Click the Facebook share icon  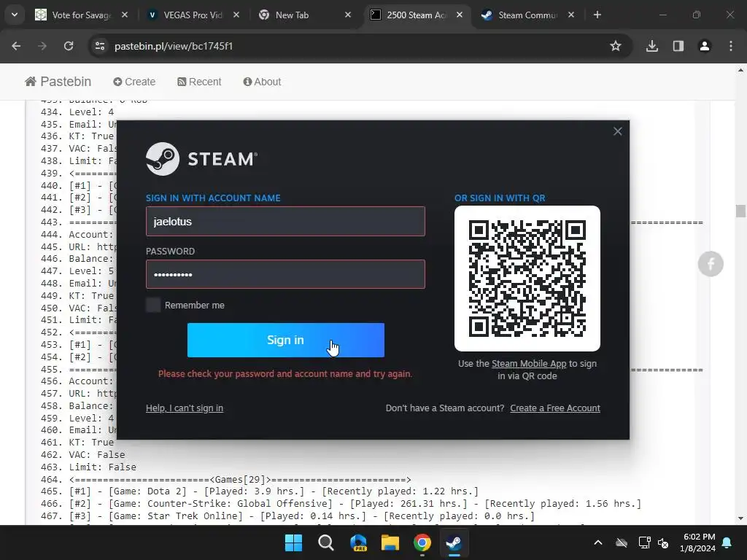click(711, 264)
